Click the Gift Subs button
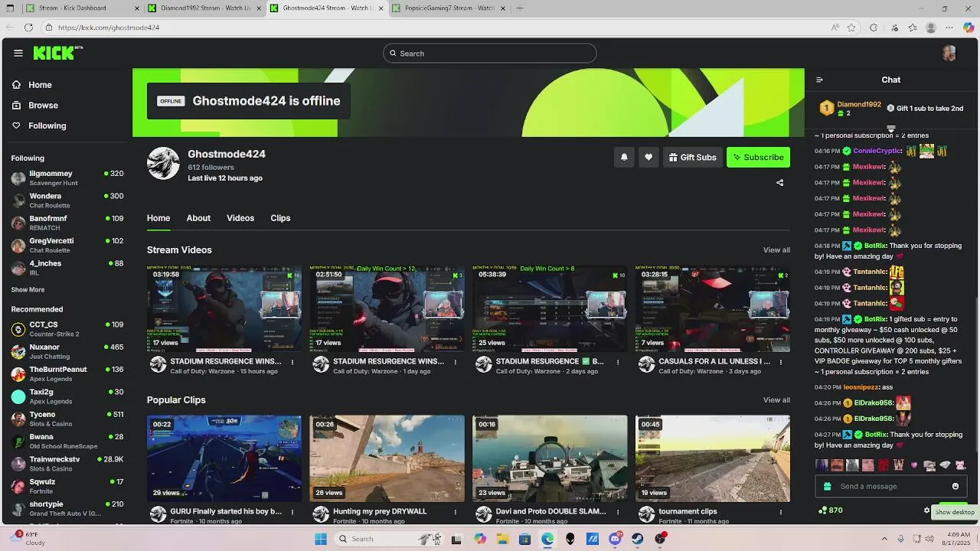Image resolution: width=980 pixels, height=551 pixels. 693,157
